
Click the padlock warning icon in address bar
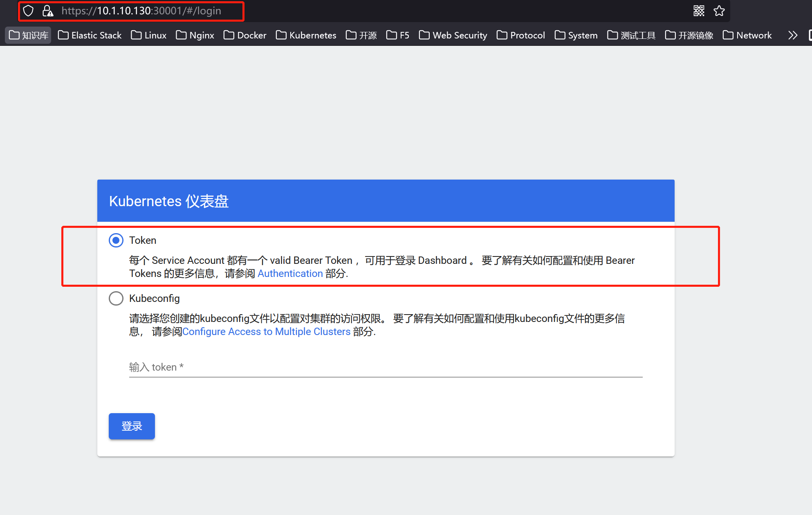[48, 11]
